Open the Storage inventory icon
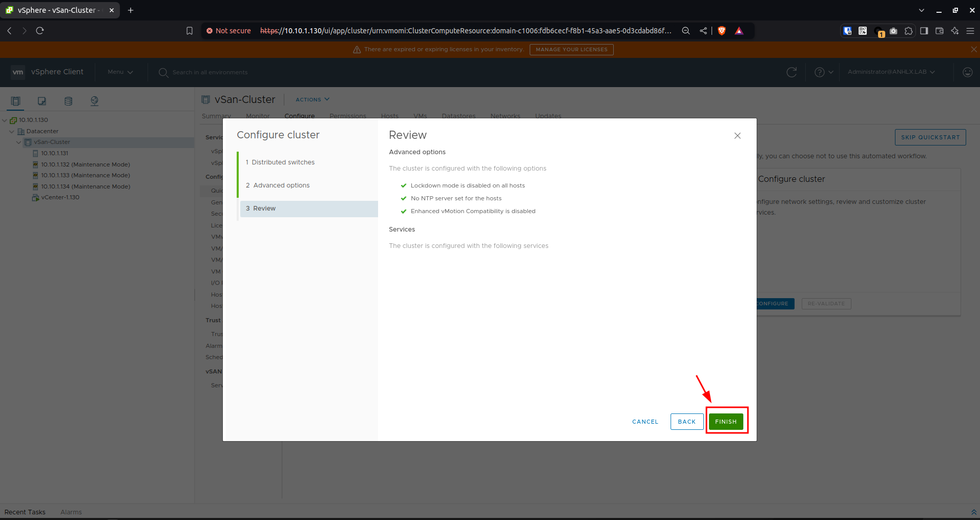Screen dimensions: 980x520 point(68,101)
